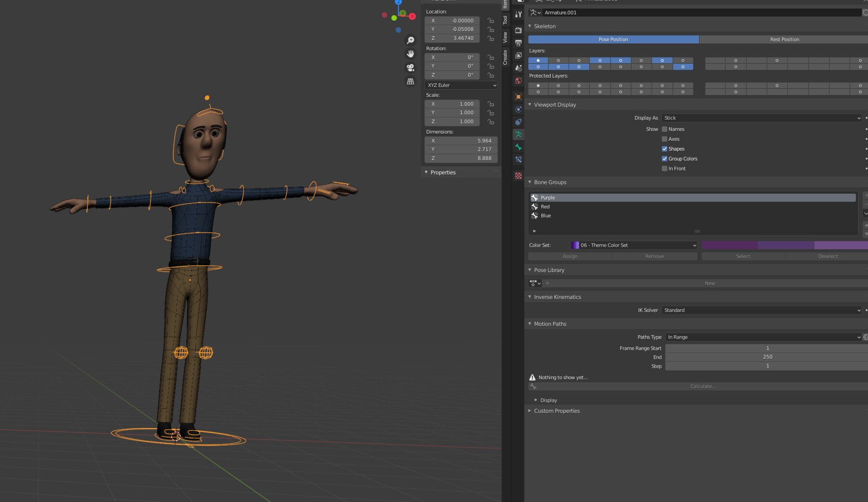Select the Output properties tab
Viewport: 868px width, 502px height.
(518, 43)
